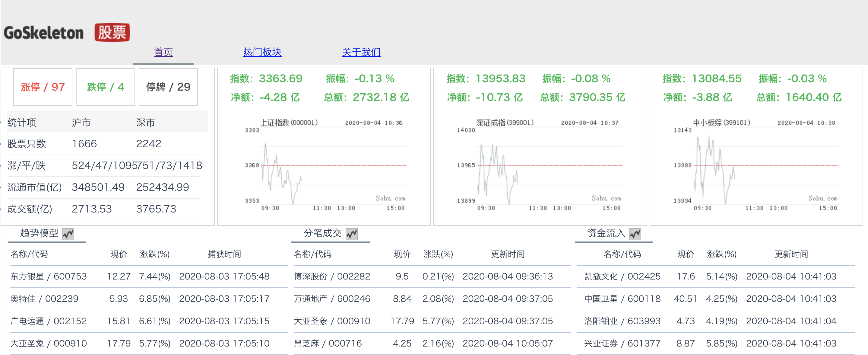Viewport: 868px width, 355px height.
Task: Click timestamp 2020-08-04 10:05:07
Action: [508, 343]
